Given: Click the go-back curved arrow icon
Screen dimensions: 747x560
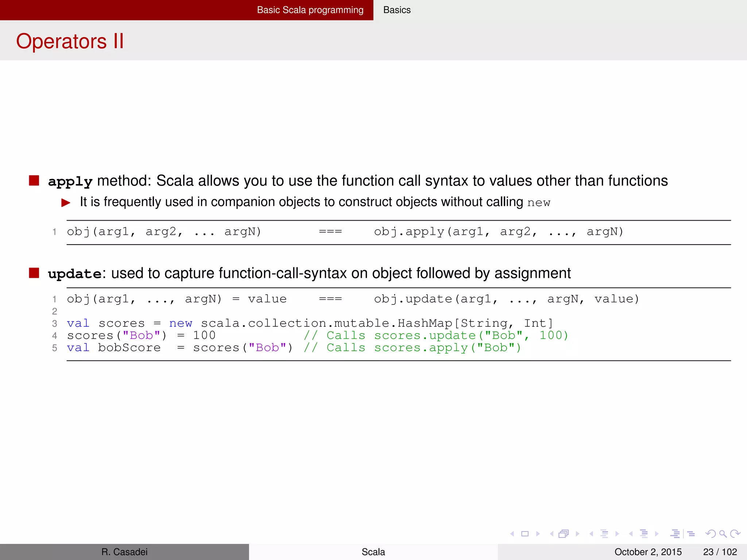Looking at the screenshot, I should (x=710, y=534).
